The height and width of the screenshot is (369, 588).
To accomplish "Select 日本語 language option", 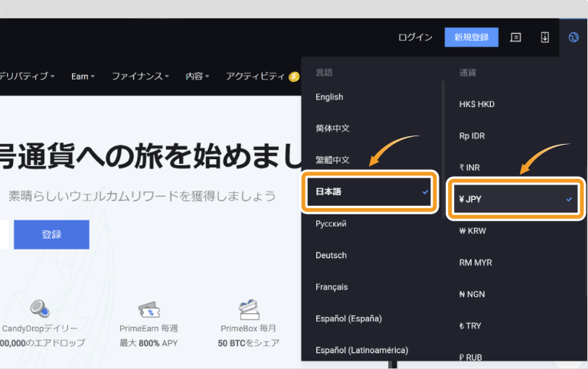I will 369,191.
